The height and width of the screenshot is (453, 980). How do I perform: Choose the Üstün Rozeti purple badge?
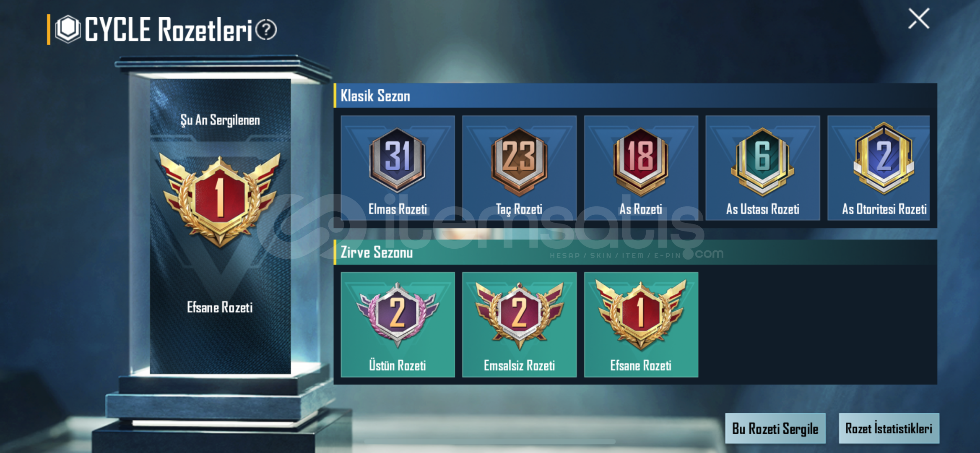click(x=398, y=325)
